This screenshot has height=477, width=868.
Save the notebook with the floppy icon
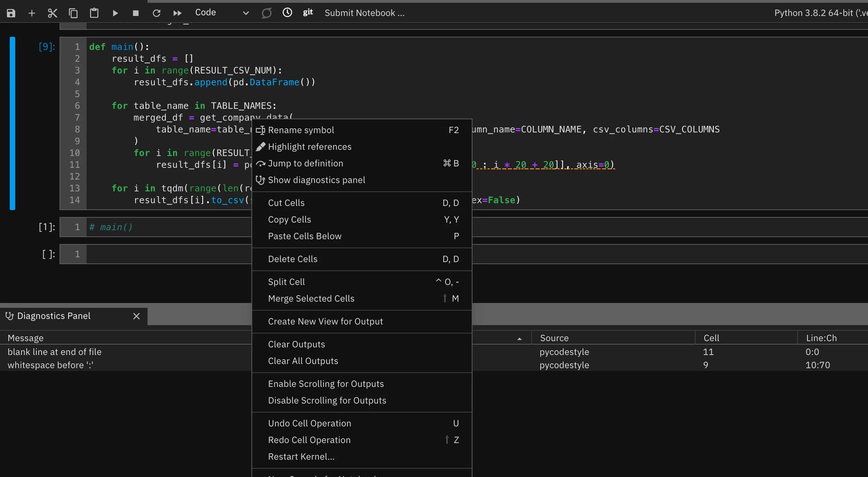(x=11, y=13)
